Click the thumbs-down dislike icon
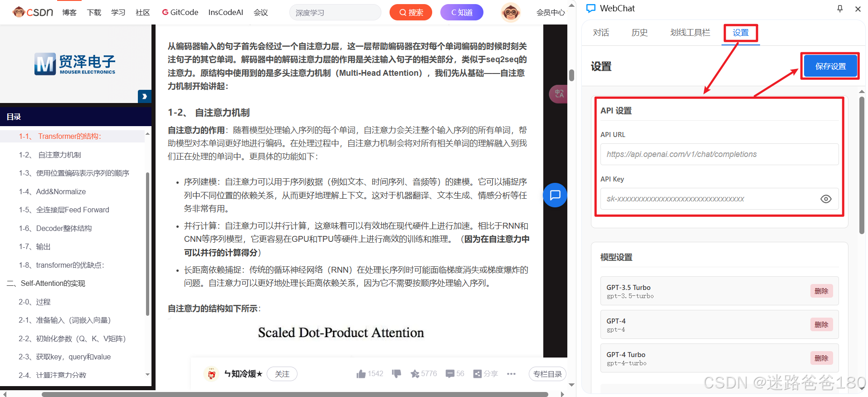The height and width of the screenshot is (397, 868). pyautogui.click(x=396, y=374)
